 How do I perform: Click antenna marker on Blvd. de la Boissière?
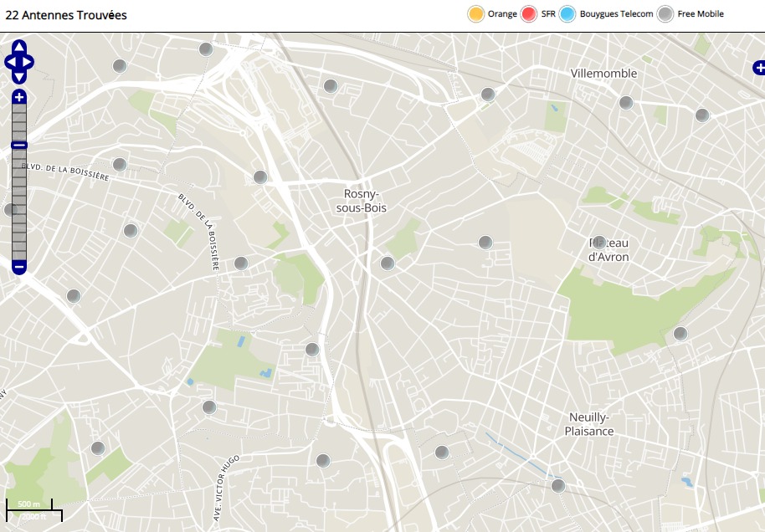pyautogui.click(x=120, y=165)
